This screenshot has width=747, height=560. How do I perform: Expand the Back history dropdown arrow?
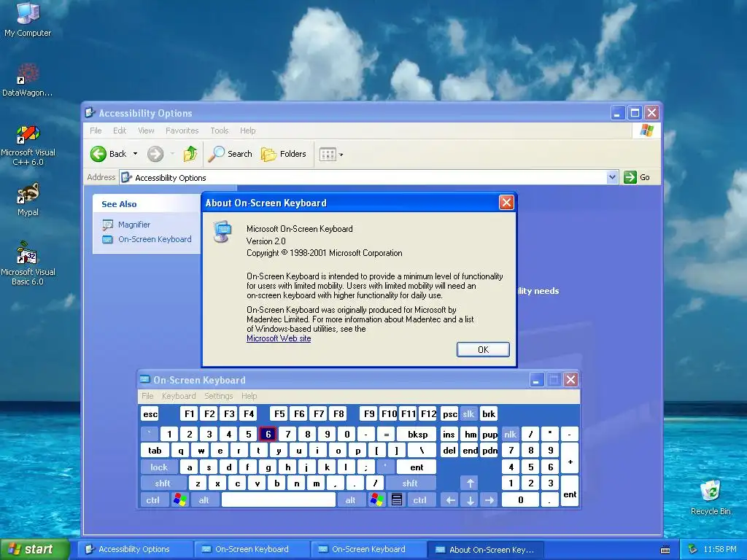point(135,154)
